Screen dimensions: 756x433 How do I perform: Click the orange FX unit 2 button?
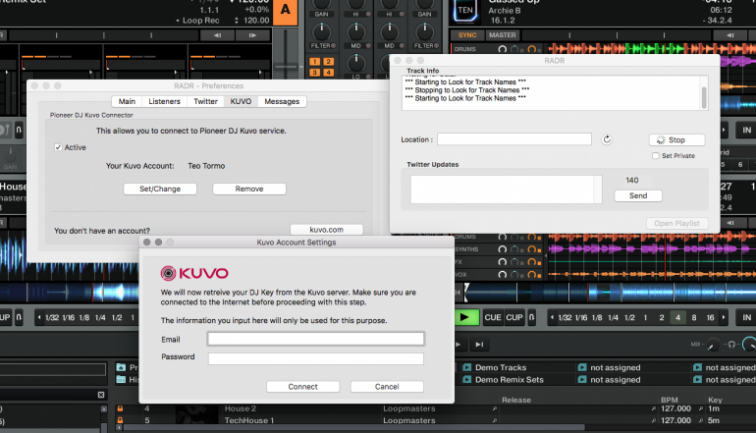pos(328,61)
